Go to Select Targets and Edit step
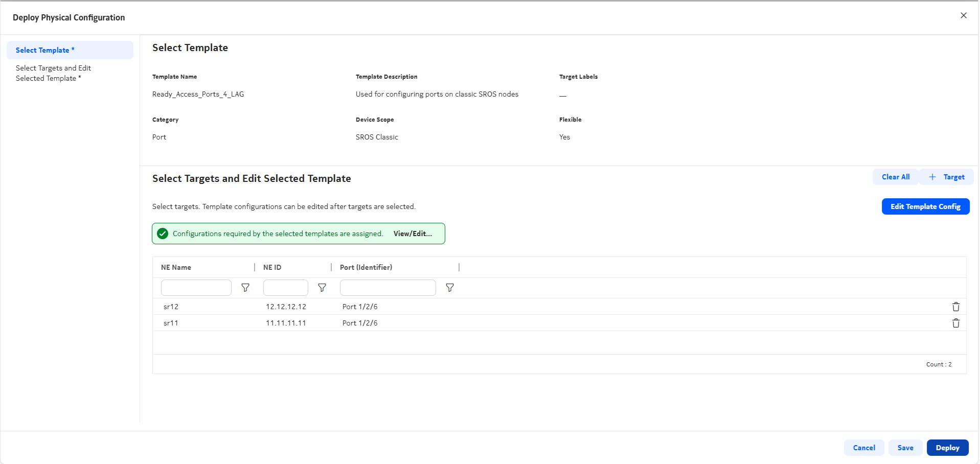 coord(53,73)
